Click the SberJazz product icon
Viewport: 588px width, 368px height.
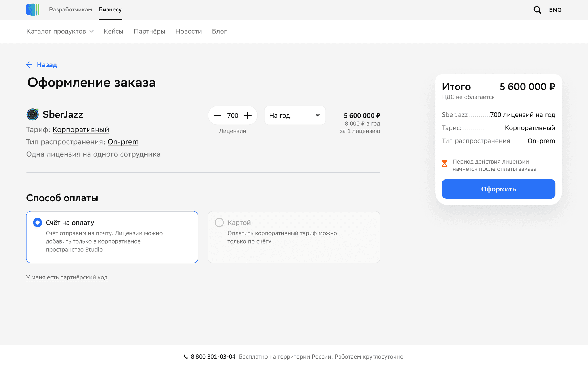[x=33, y=114]
